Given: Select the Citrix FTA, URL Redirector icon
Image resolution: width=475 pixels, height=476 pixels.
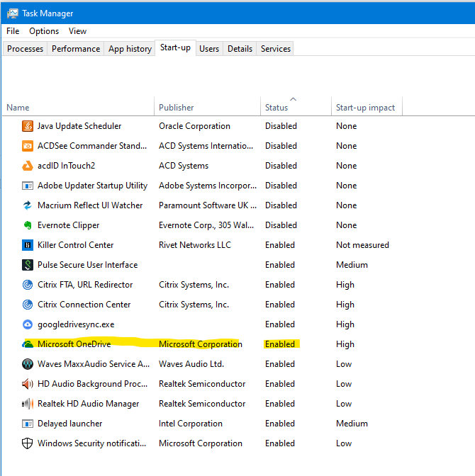Looking at the screenshot, I should point(28,285).
